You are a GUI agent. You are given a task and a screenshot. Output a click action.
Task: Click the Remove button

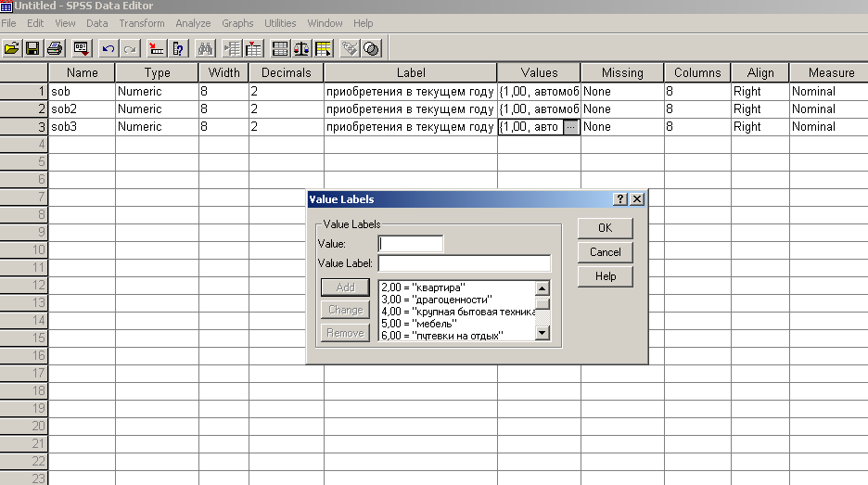[345, 333]
